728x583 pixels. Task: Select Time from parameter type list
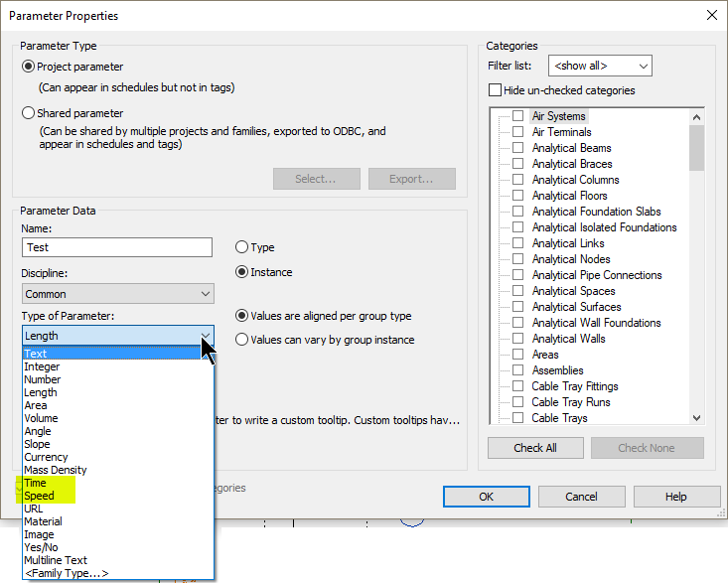point(118,483)
